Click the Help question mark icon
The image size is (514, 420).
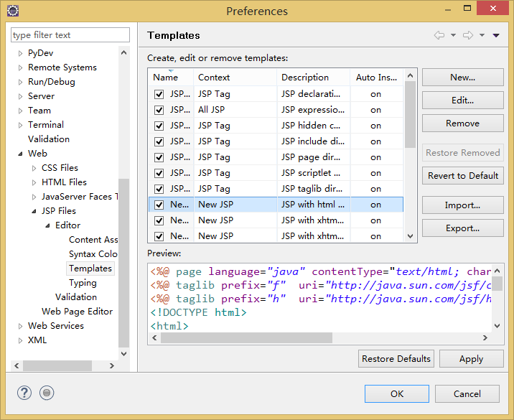24,393
